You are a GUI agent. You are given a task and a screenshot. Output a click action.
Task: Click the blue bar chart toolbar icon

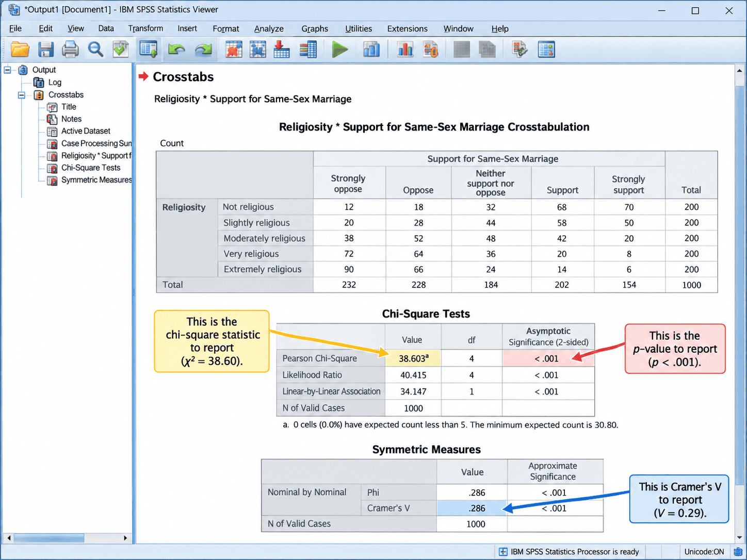[371, 50]
